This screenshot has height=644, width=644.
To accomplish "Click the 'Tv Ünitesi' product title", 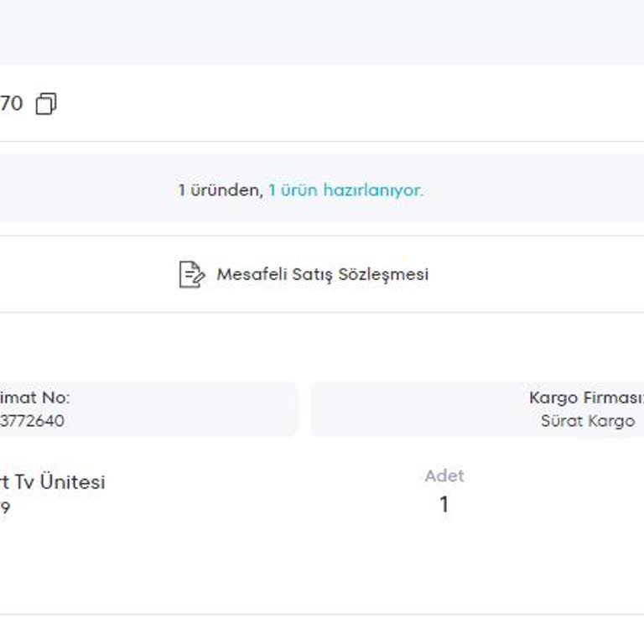I will [60, 482].
